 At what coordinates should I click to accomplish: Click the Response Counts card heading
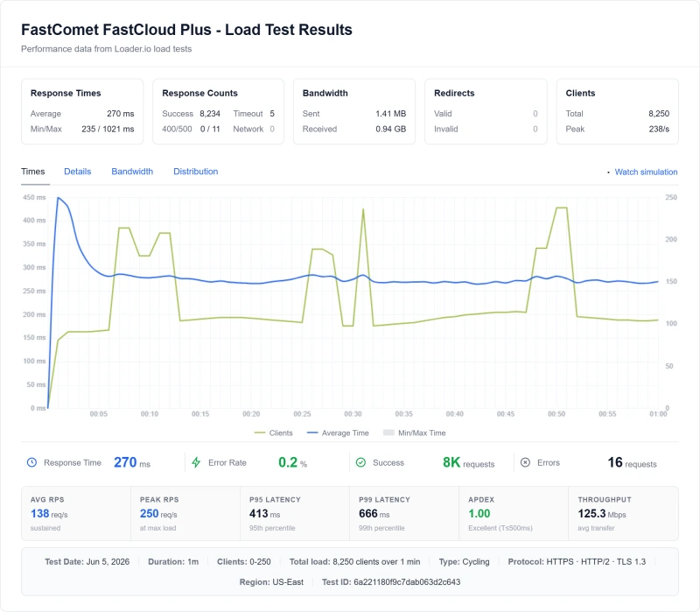tap(199, 93)
